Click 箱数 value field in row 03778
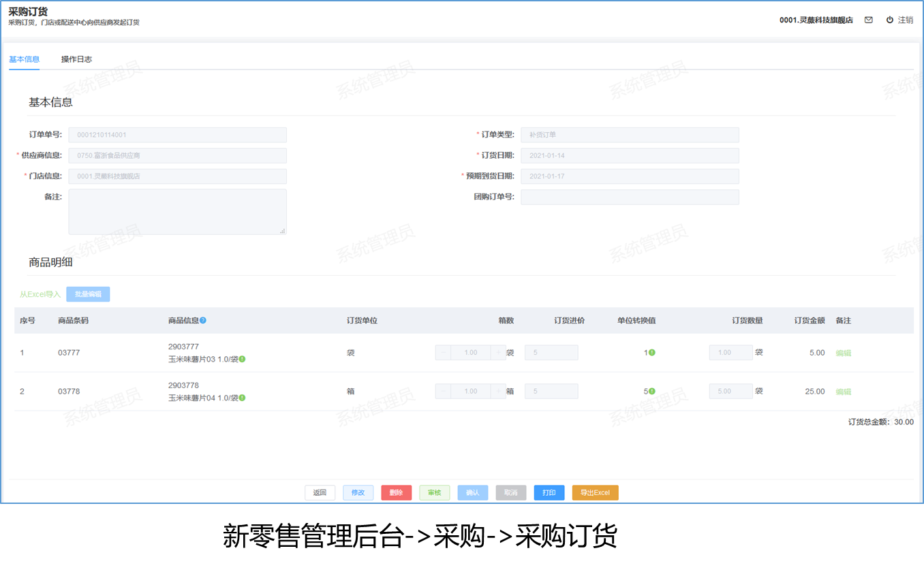Viewport: 924px width, 587px height. coord(470,392)
